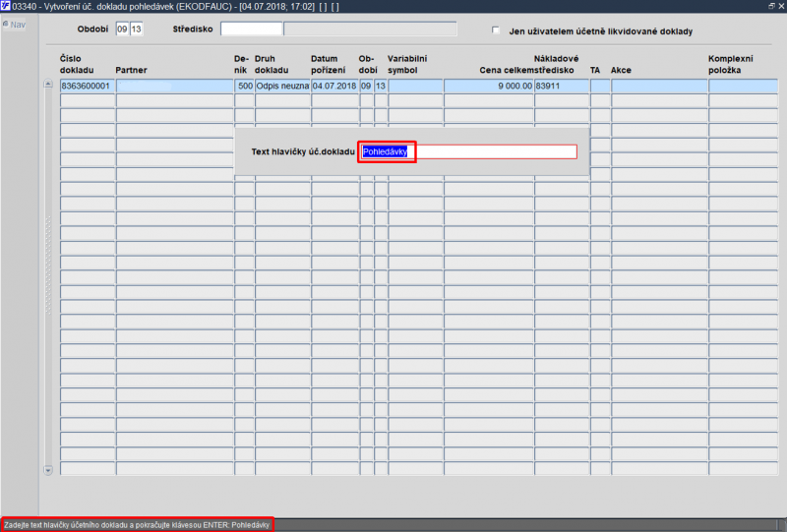This screenshot has width=787, height=532.
Task: Enable Jen uživatelem účetně likvidované doklady checkbox
Action: (496, 30)
